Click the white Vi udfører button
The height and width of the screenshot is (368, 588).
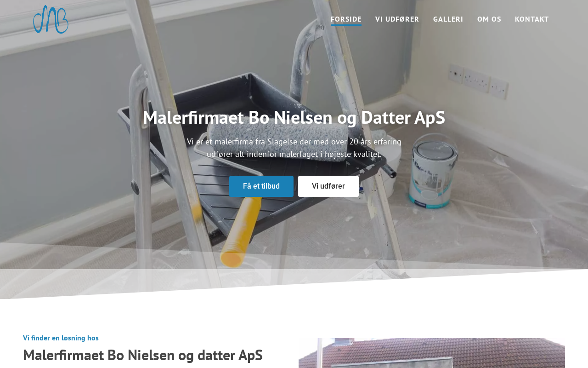(328, 186)
